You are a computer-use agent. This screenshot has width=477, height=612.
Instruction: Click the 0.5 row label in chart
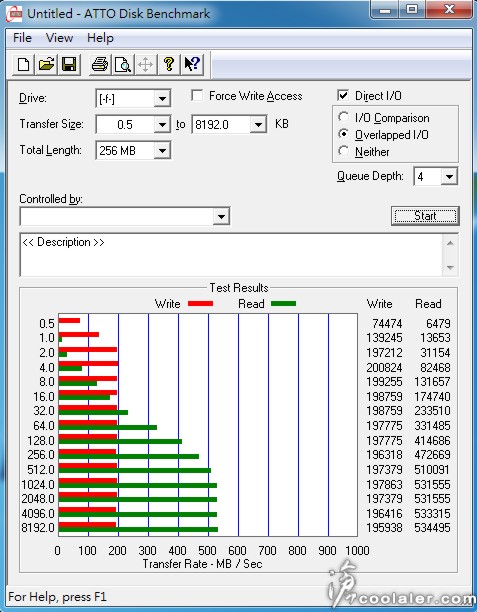click(x=46, y=324)
